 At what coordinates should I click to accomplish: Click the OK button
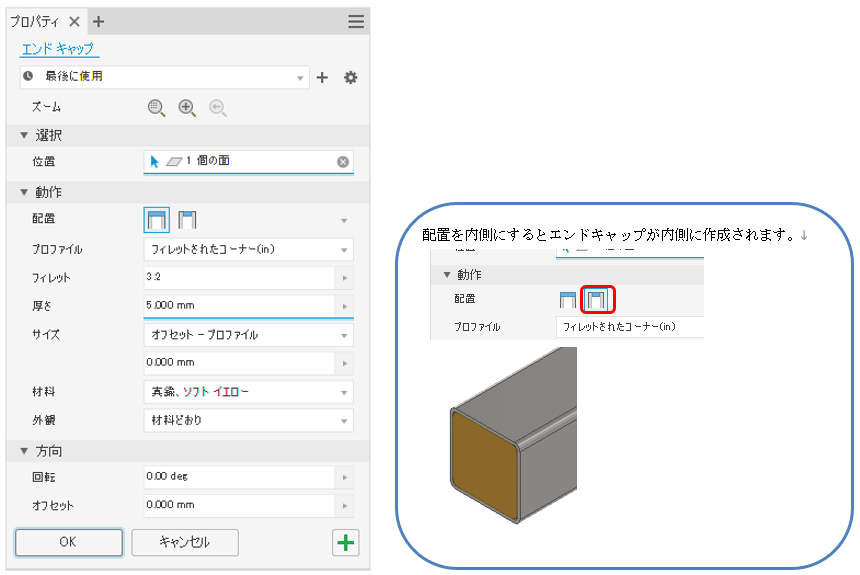click(x=69, y=543)
